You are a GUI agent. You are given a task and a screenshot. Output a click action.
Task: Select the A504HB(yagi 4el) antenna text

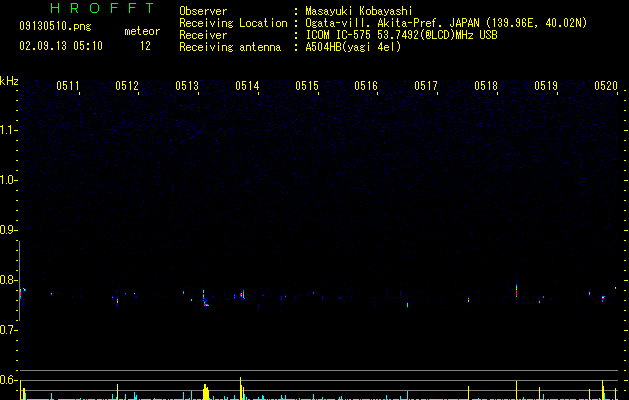(353, 47)
